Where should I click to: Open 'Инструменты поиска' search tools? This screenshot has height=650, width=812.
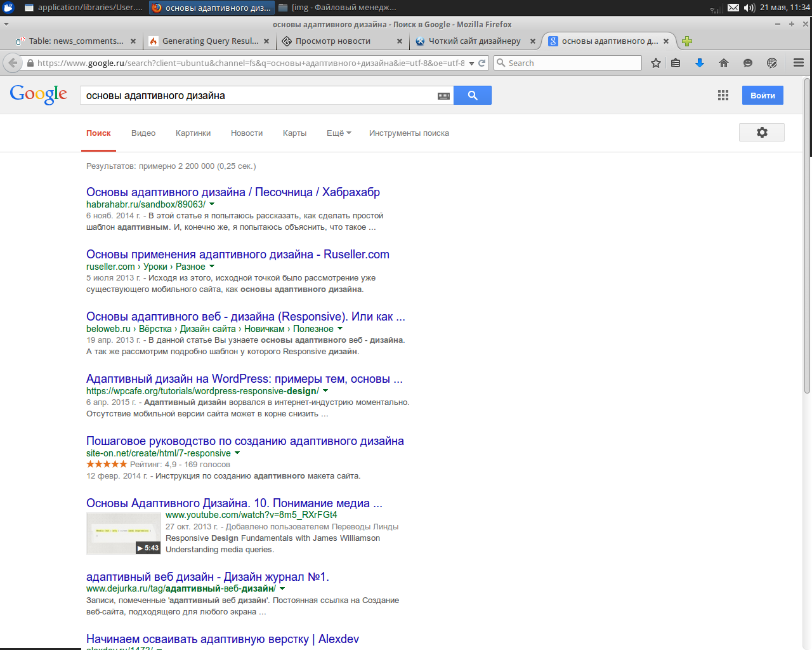(409, 133)
